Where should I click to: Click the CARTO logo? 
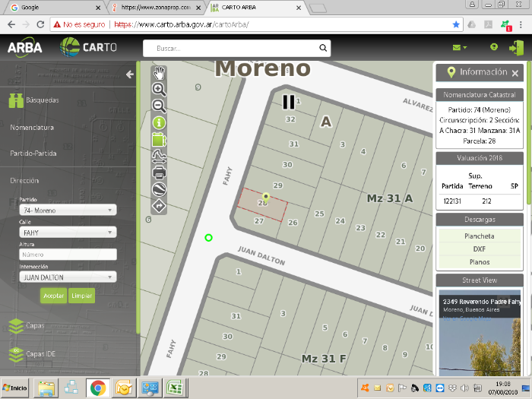point(88,47)
